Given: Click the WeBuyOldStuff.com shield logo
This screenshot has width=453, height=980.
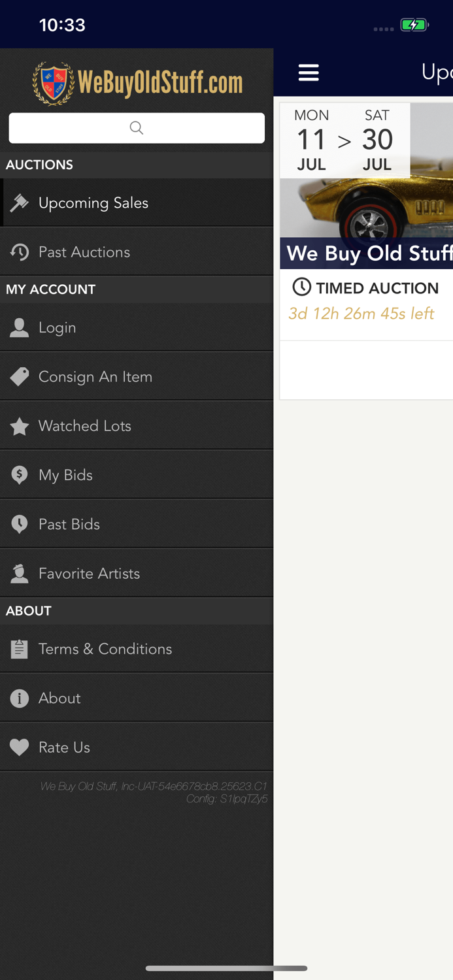Looking at the screenshot, I should point(54,84).
